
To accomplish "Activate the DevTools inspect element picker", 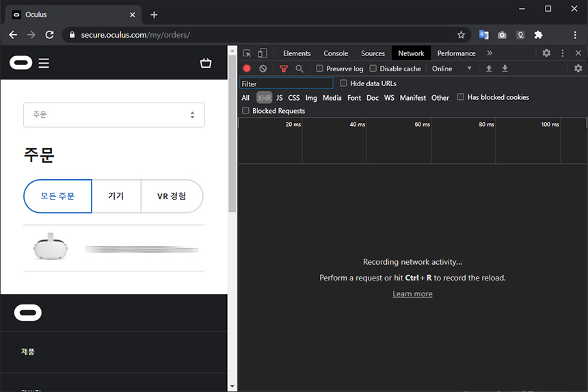I will pos(247,53).
